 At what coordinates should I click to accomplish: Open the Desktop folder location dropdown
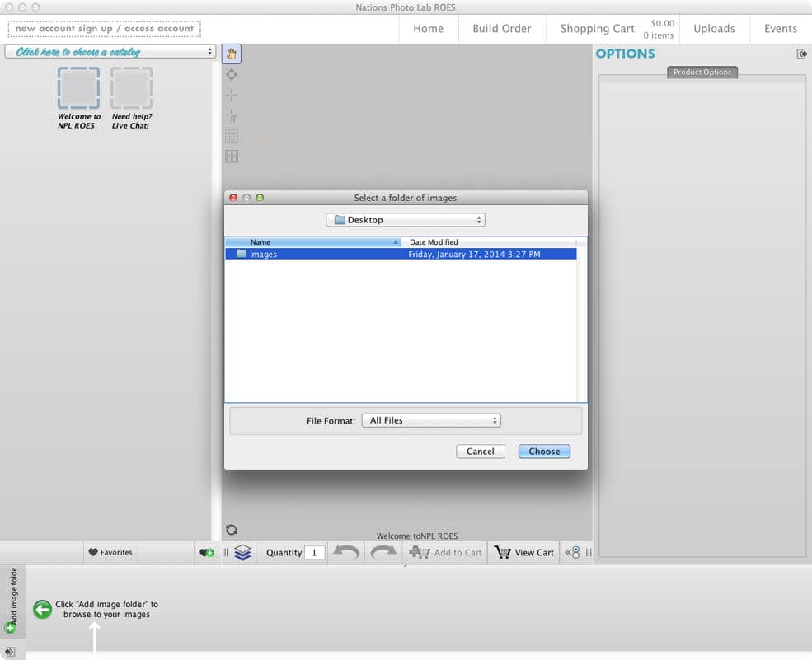[x=405, y=220]
